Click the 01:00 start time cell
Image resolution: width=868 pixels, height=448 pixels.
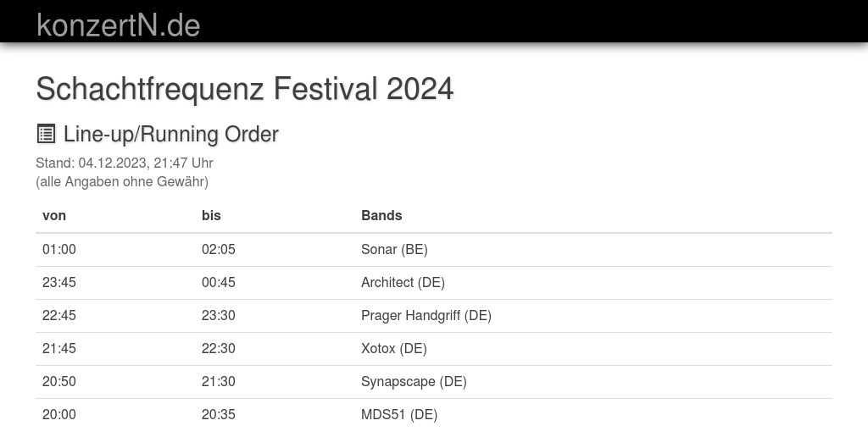pos(59,249)
